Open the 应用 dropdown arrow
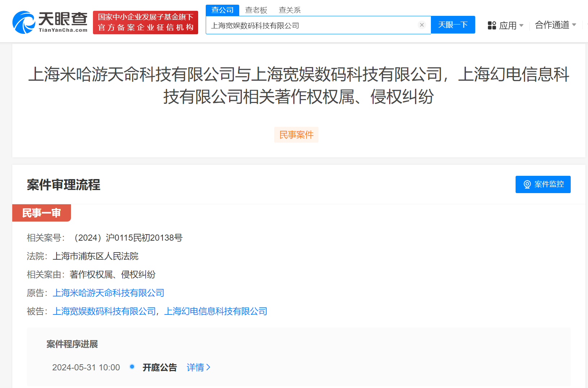The image size is (588, 388). pos(521,26)
